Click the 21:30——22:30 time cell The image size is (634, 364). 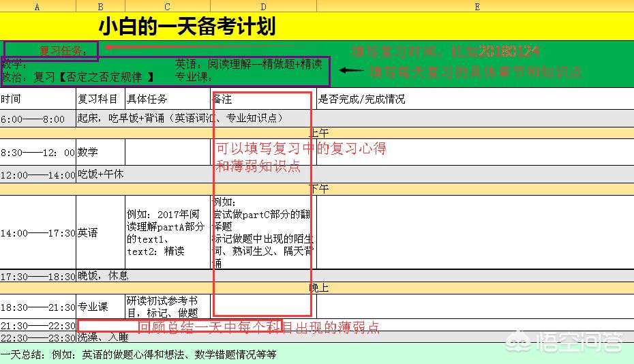[x=38, y=325]
